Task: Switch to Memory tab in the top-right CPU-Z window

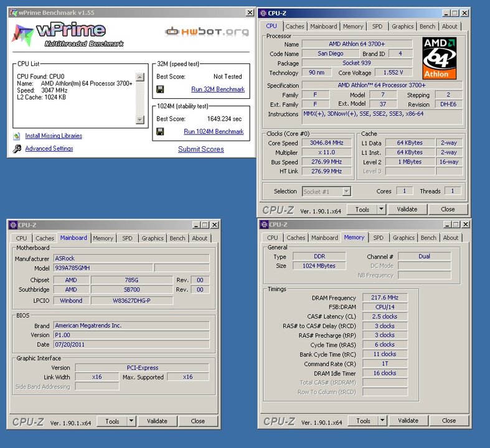Action: point(353,27)
